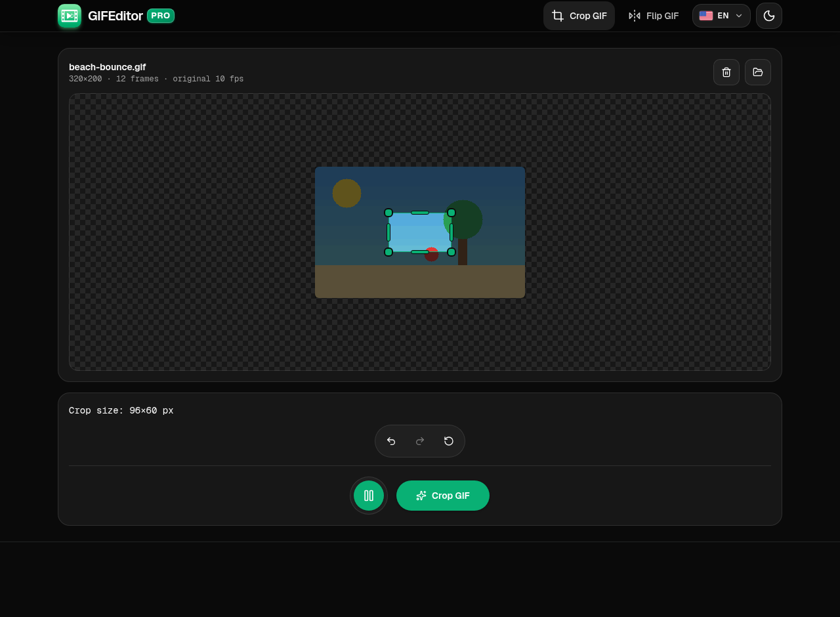Click the GIFEditor film-strip logo icon

70,16
